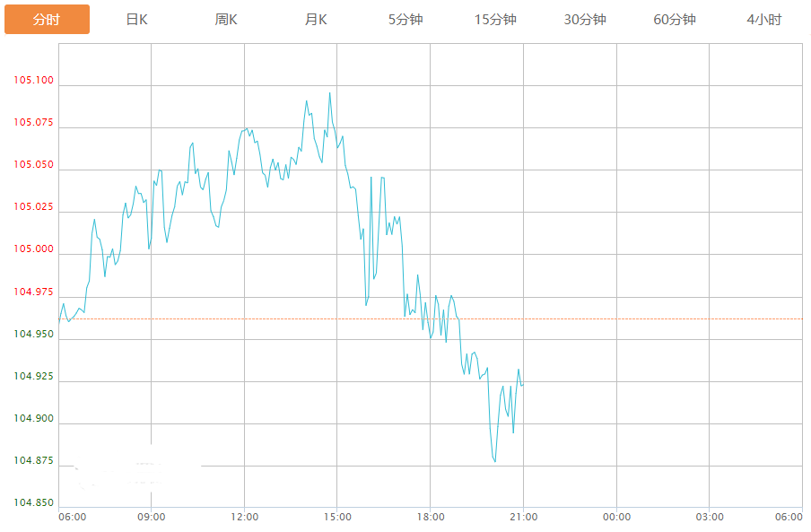
Task: Switch to the 30分钟 interval tab
Action: click(x=585, y=20)
